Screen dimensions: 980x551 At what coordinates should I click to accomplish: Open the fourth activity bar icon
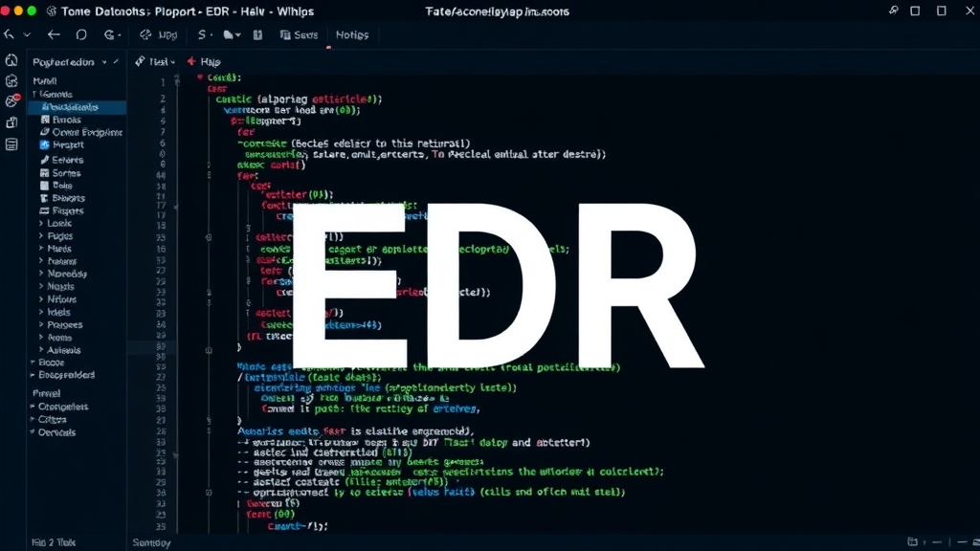tap(11, 122)
